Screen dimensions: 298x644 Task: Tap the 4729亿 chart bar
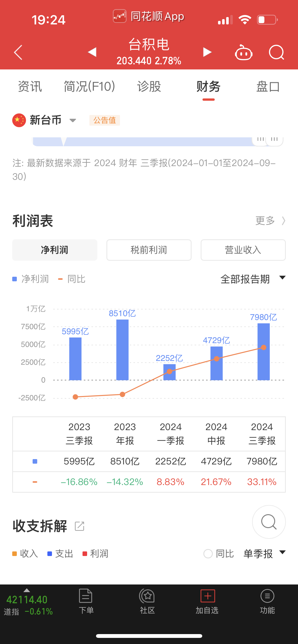click(x=216, y=363)
